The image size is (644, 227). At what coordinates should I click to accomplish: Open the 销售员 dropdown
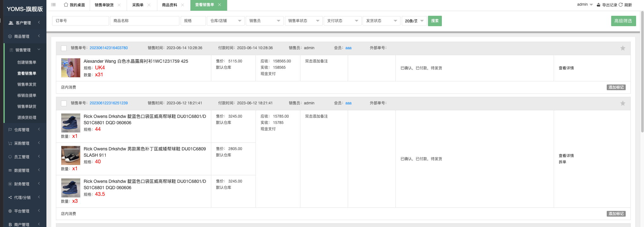tap(265, 21)
